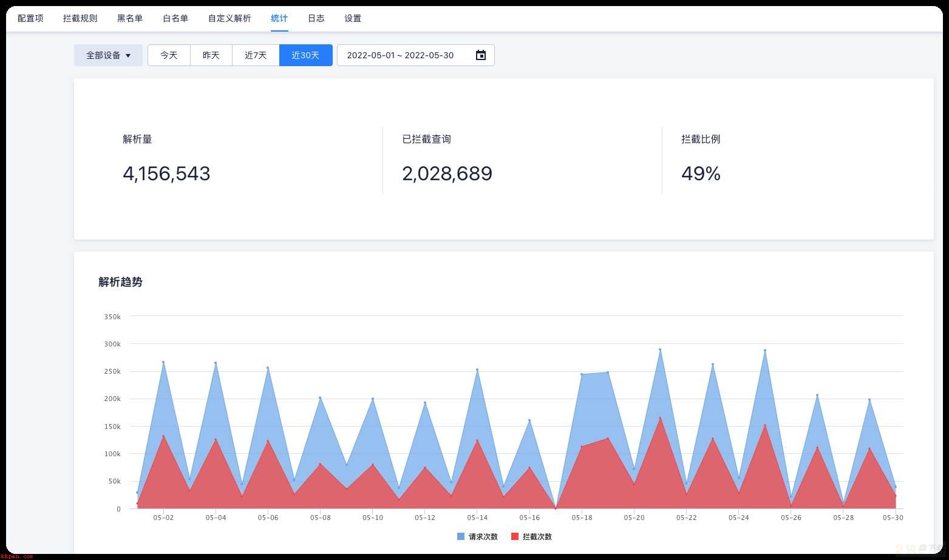Open the calendar date picker icon
The image size is (949, 560).
click(x=481, y=55)
